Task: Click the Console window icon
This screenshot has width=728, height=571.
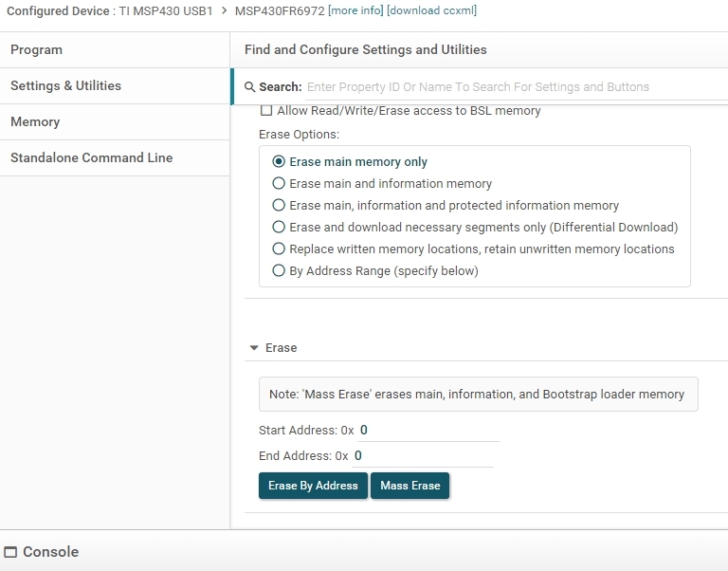Action: click(x=11, y=552)
